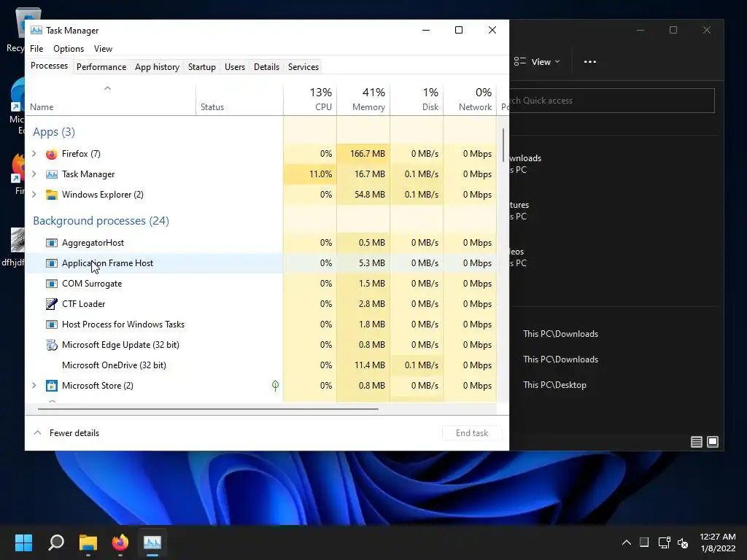
Task: Expand the Task Manager process group
Action: (34, 174)
